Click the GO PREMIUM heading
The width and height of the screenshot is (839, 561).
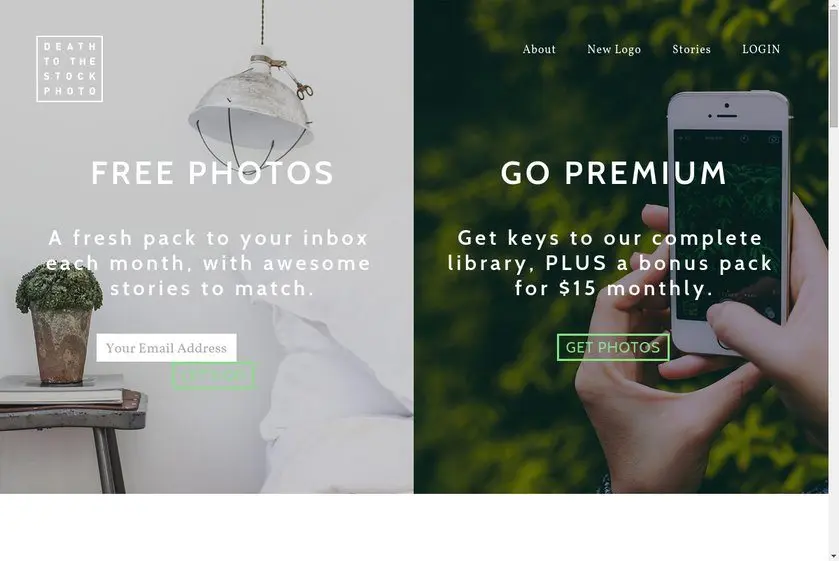click(614, 173)
